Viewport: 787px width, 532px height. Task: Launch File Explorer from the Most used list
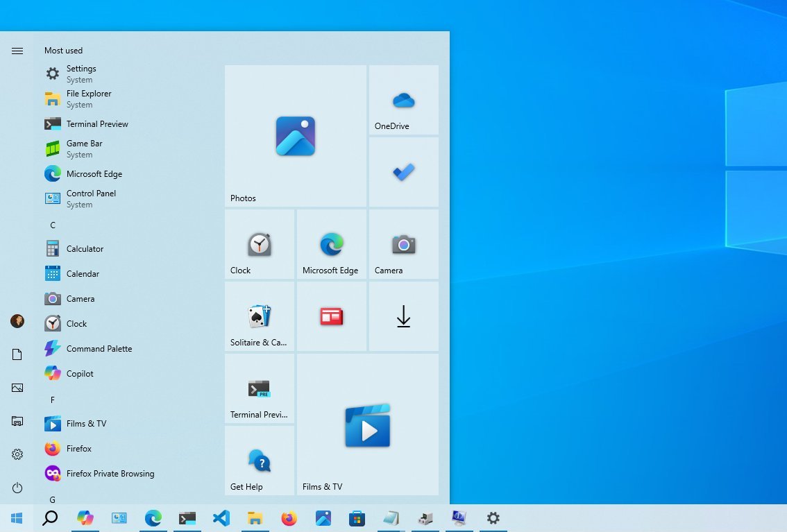coord(128,98)
